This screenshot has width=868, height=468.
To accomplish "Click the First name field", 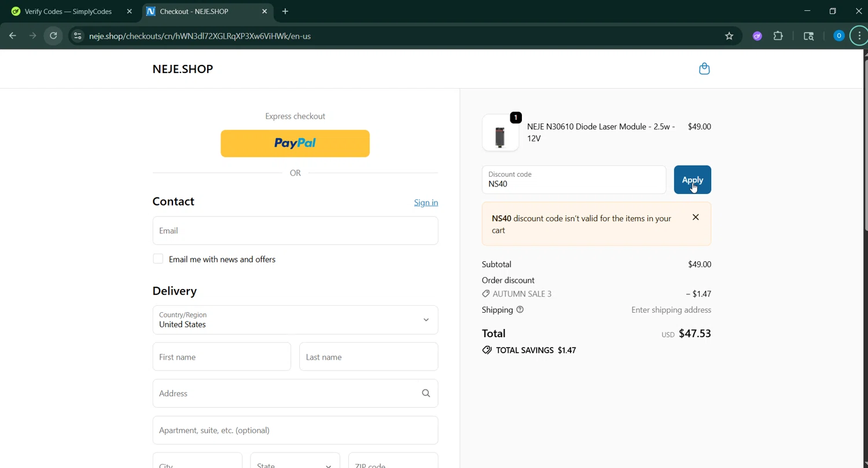I will pyautogui.click(x=222, y=357).
